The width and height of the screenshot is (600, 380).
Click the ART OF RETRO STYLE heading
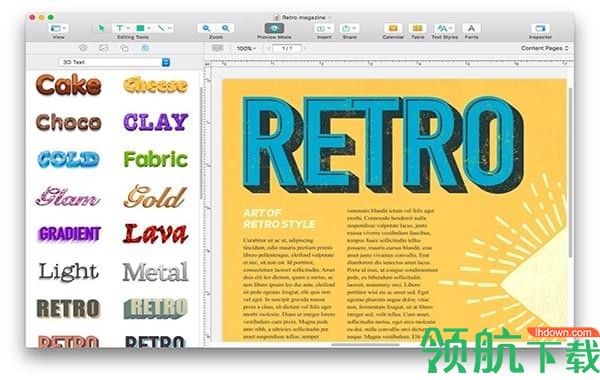pos(279,219)
